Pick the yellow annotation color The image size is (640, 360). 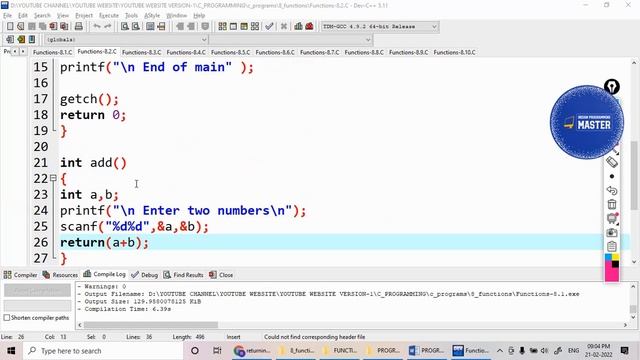point(615,257)
